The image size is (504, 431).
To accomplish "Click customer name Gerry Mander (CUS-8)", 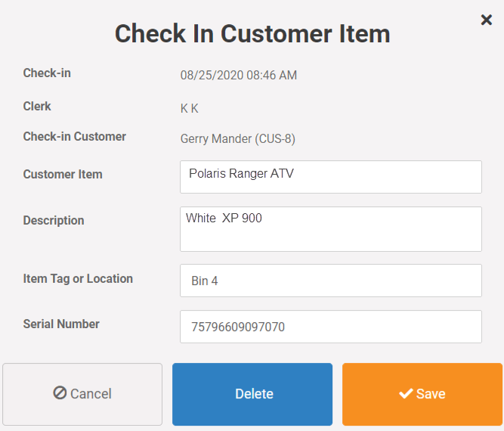I will coord(238,139).
